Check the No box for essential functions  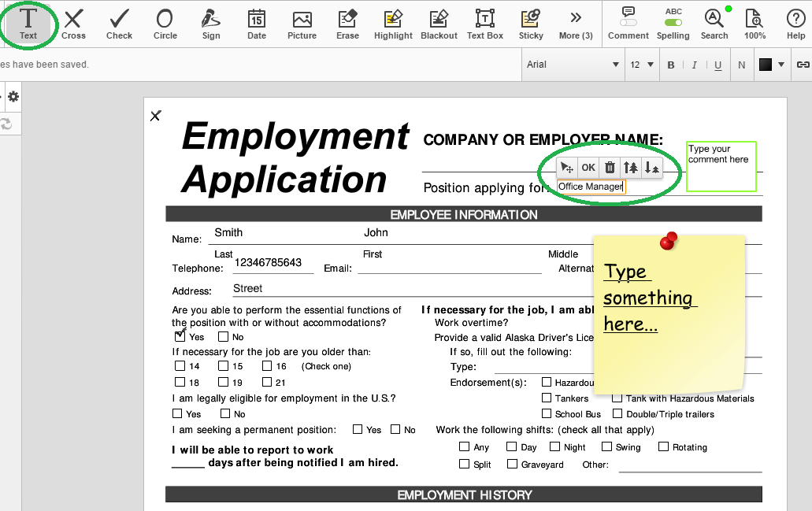coord(223,336)
